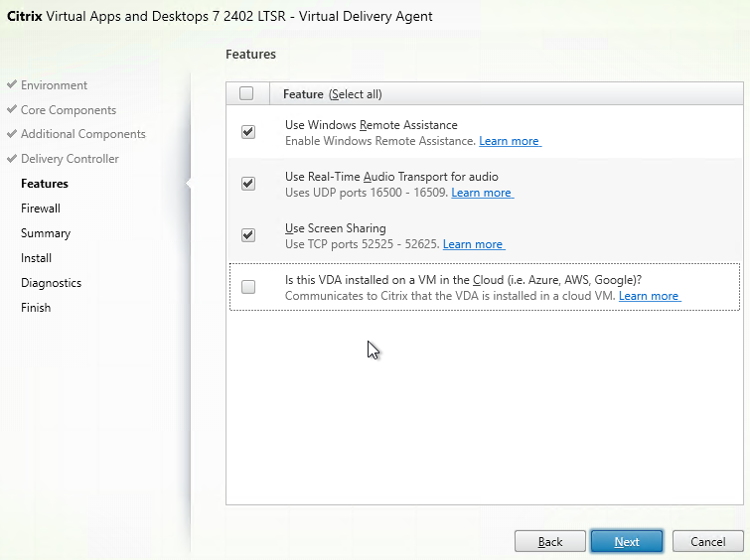Click 'Communicates to Citrix' description text
750x560 pixels.
click(x=450, y=296)
